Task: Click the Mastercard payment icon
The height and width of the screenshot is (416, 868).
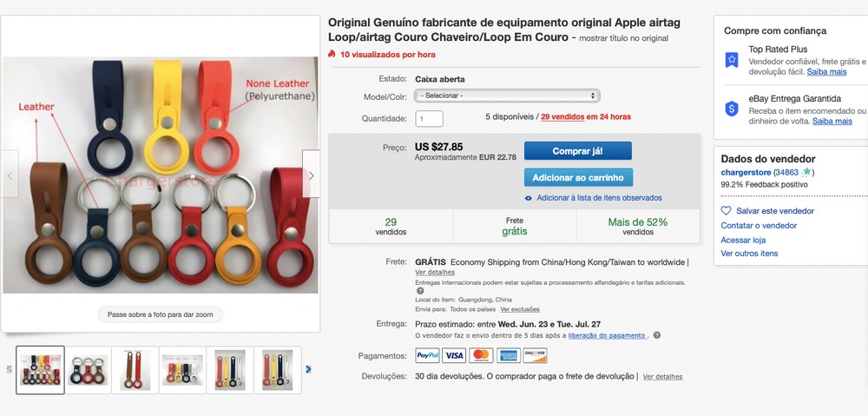Action: click(x=481, y=355)
